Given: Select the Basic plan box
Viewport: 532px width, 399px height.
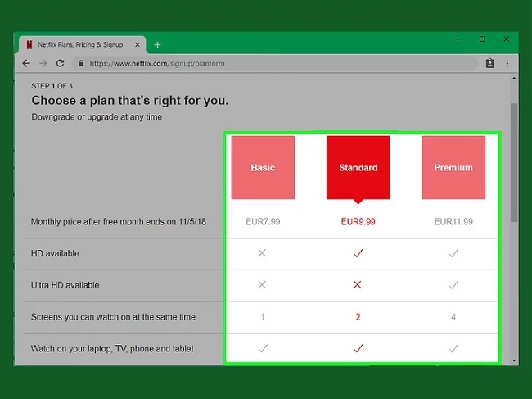Looking at the screenshot, I should click(263, 167).
